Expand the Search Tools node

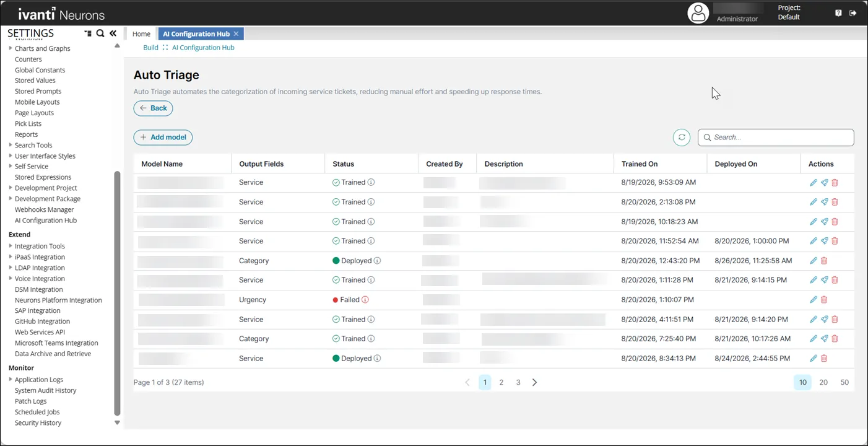[x=11, y=145]
